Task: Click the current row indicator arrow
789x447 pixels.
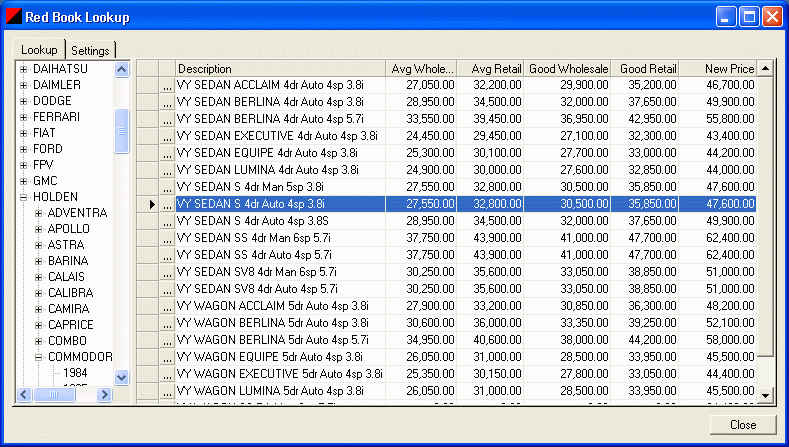Action: click(152, 204)
